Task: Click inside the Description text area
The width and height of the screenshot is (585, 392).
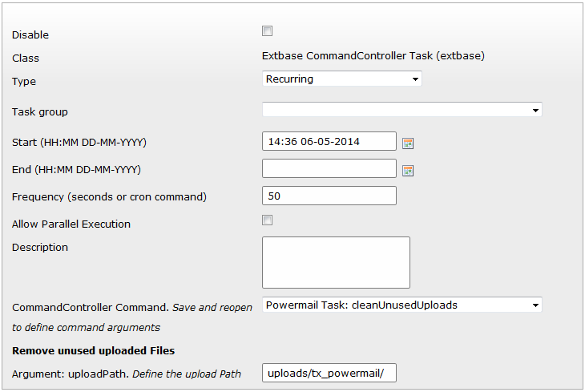Action: pos(336,262)
